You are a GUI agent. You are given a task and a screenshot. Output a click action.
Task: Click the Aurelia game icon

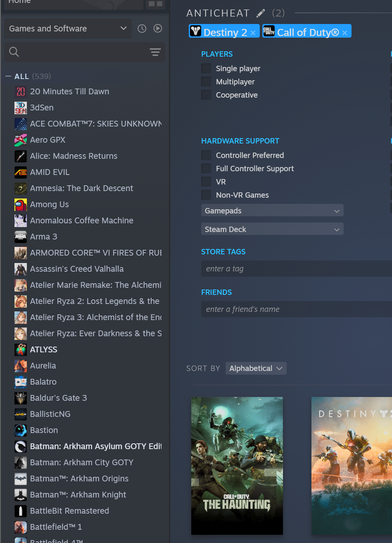tap(21, 366)
